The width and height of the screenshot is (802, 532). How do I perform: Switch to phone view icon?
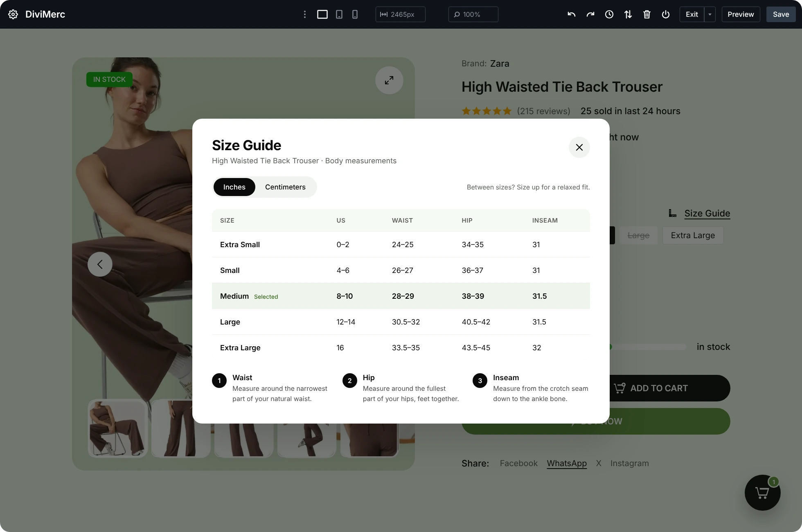[355, 14]
